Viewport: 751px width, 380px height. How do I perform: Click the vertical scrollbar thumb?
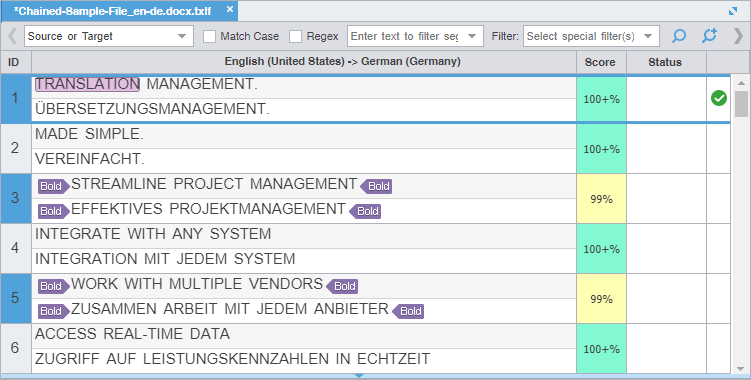[x=741, y=104]
